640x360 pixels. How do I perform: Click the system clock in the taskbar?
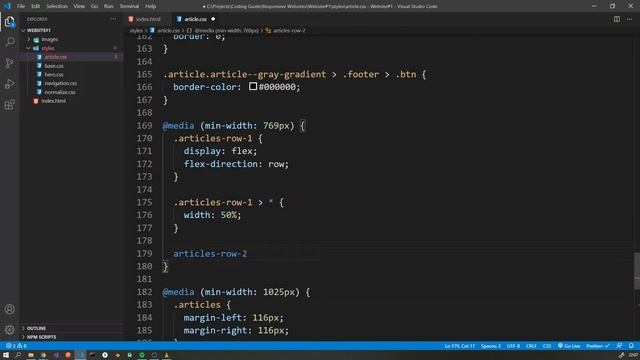[x=633, y=355]
